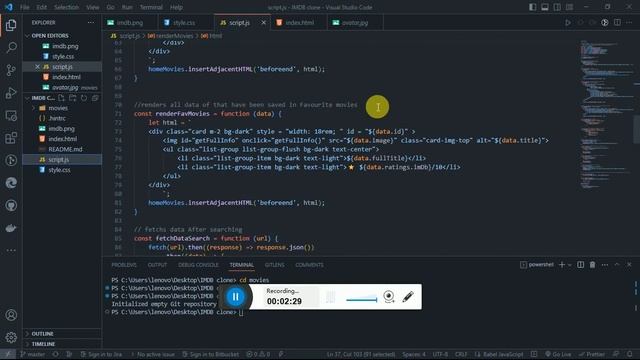Open the Search view in the activity bar
Viewport: 640px width, 360px height.
[11, 48]
